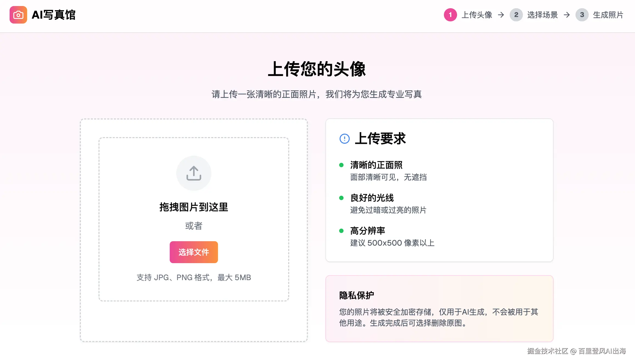This screenshot has width=635, height=364.
Task: Click the 支持 JPG、PNG 格式 hint text
Action: point(194,278)
